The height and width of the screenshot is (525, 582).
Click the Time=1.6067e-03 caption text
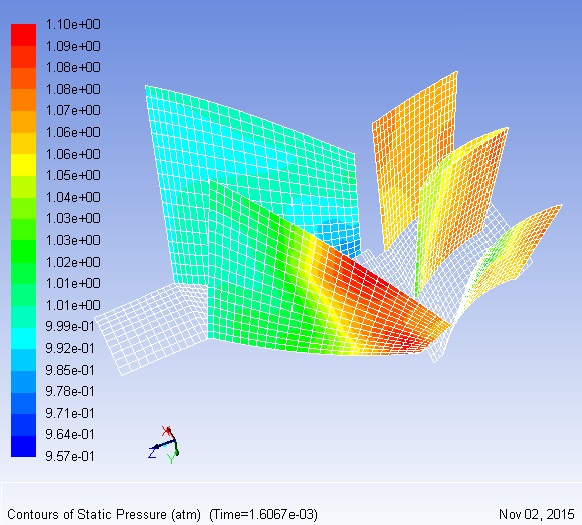263,515
